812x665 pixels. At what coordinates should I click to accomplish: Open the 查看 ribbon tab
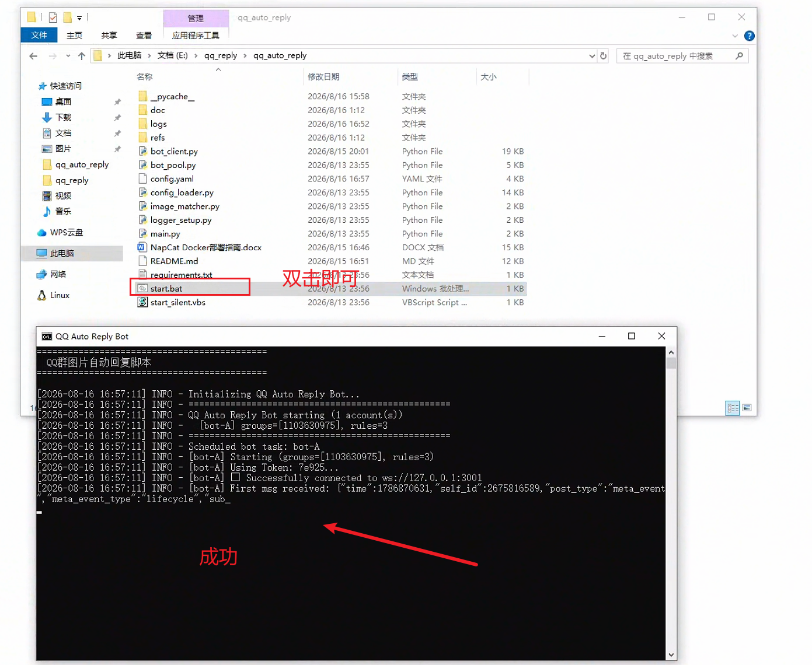[x=144, y=36]
